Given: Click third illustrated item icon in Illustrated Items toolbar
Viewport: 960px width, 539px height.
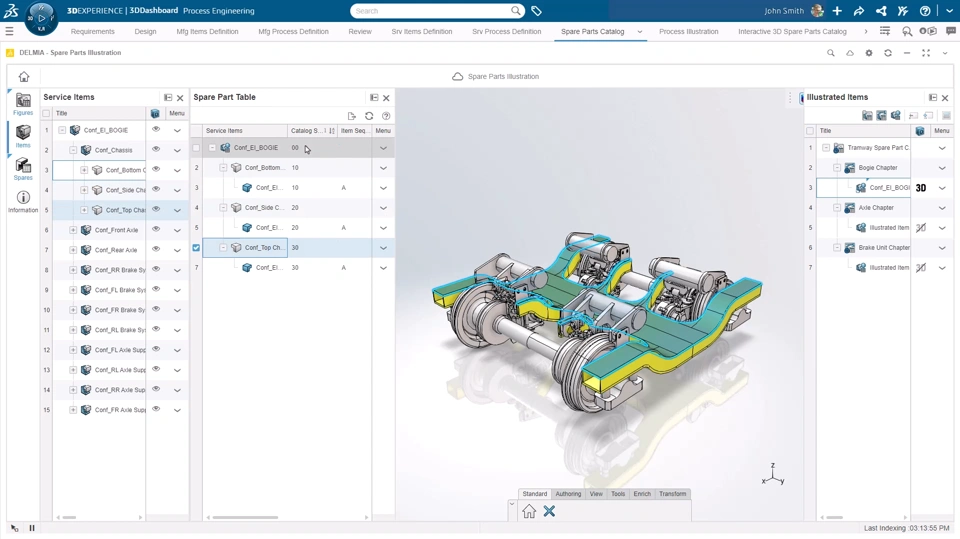Looking at the screenshot, I should click(896, 115).
